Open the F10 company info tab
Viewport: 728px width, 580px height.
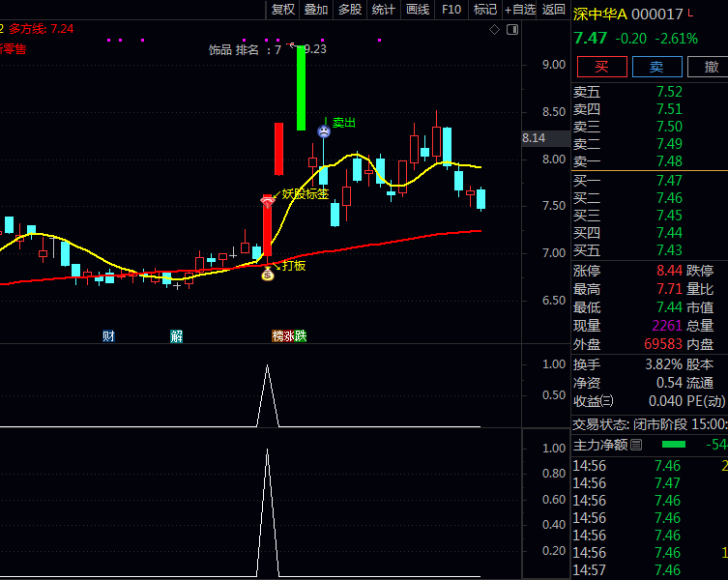click(x=451, y=10)
